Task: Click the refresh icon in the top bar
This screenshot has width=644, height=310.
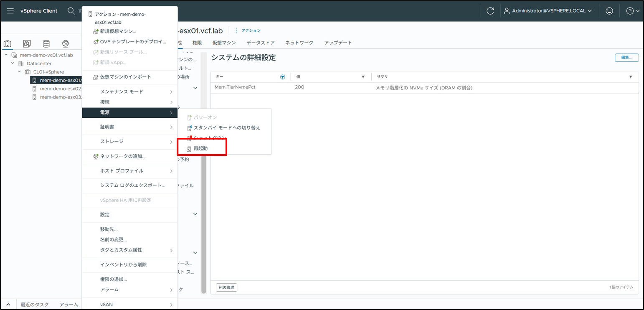Action: [490, 10]
